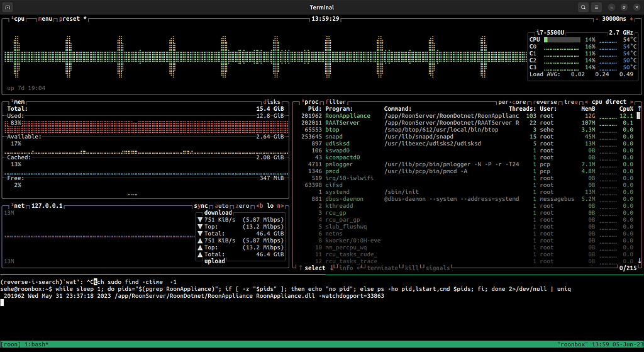Click the process list scroll-up arrow
The image size is (644, 352).
[x=640, y=108]
